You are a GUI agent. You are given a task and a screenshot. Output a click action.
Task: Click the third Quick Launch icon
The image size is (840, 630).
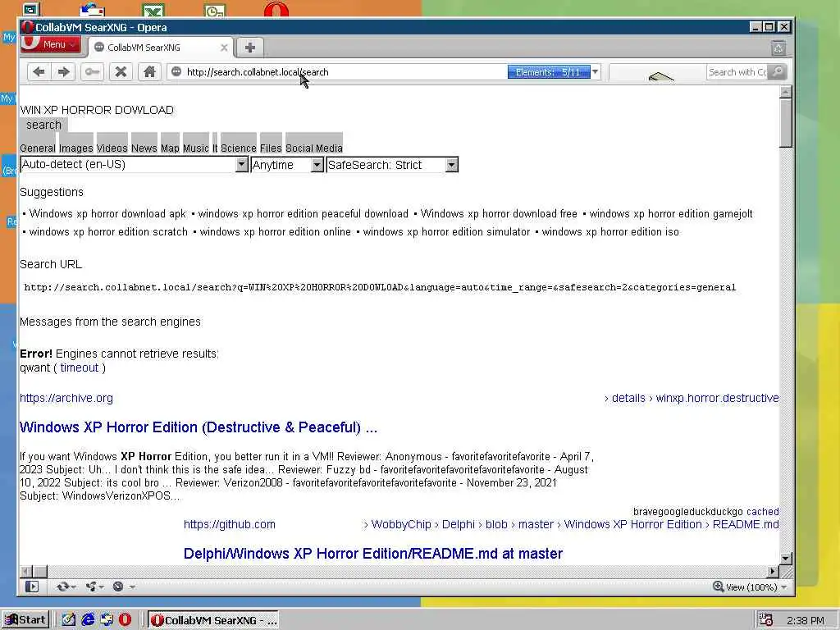point(107,620)
